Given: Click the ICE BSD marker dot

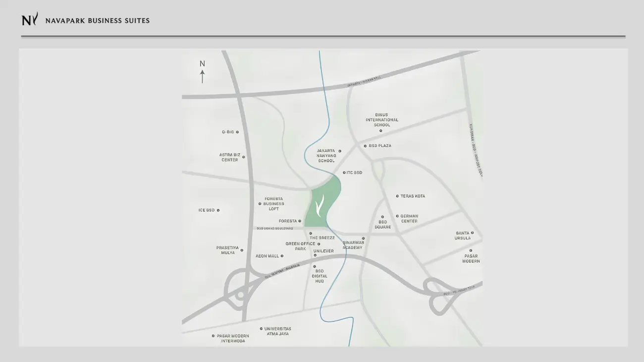Looking at the screenshot, I should click(x=218, y=210).
